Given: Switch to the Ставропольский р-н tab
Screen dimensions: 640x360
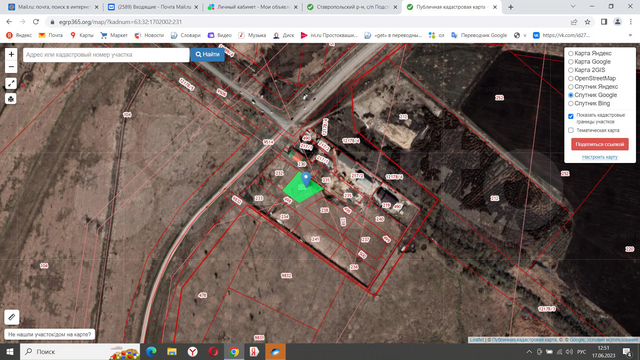Looking at the screenshot, I should [351, 7].
